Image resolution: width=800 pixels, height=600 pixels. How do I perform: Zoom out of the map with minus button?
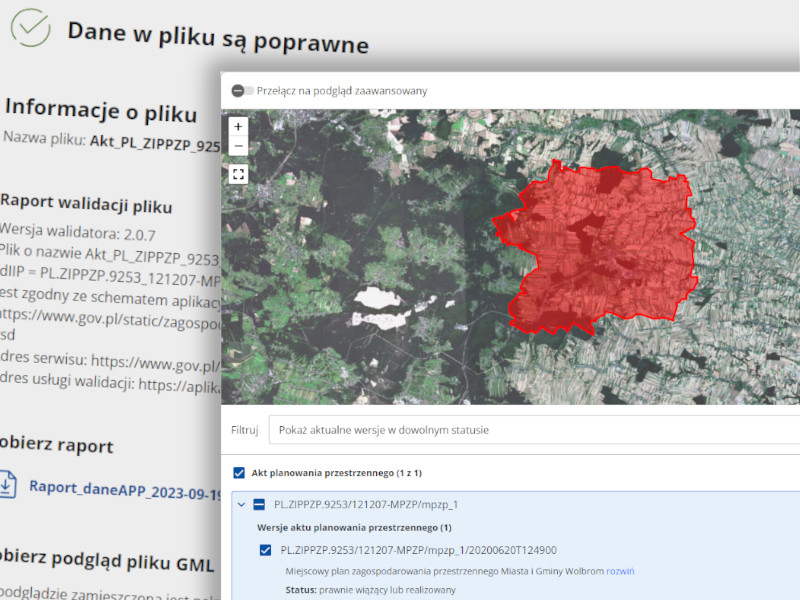click(x=238, y=146)
